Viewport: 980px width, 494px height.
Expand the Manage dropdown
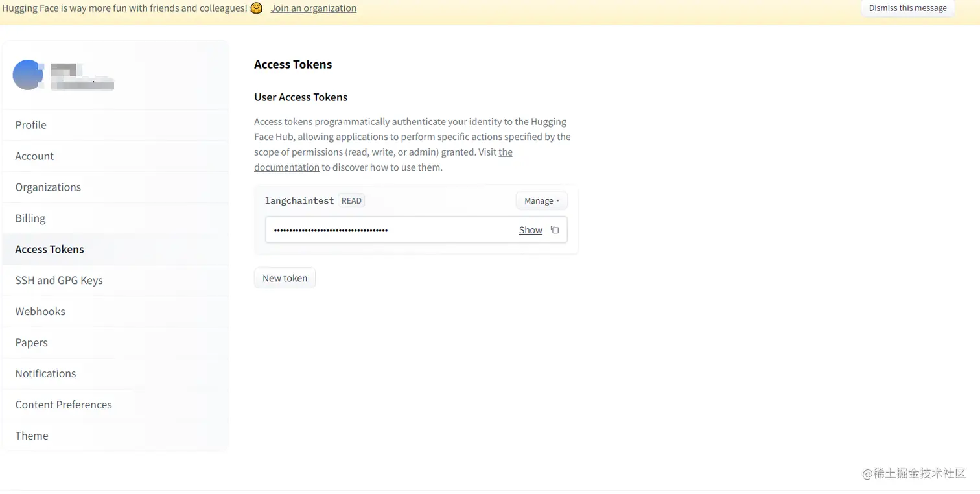[541, 201]
